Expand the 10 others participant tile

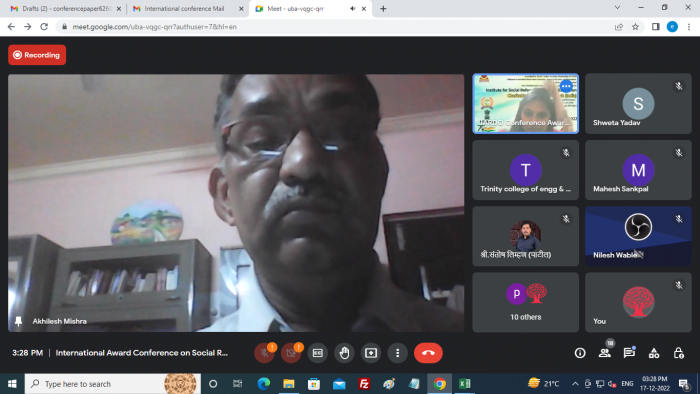pyautogui.click(x=525, y=303)
